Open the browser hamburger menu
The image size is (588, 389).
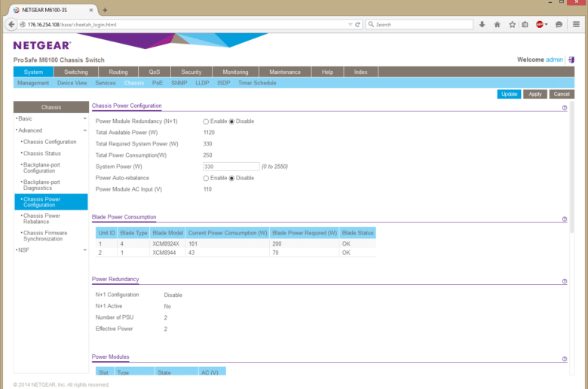pyautogui.click(x=577, y=24)
